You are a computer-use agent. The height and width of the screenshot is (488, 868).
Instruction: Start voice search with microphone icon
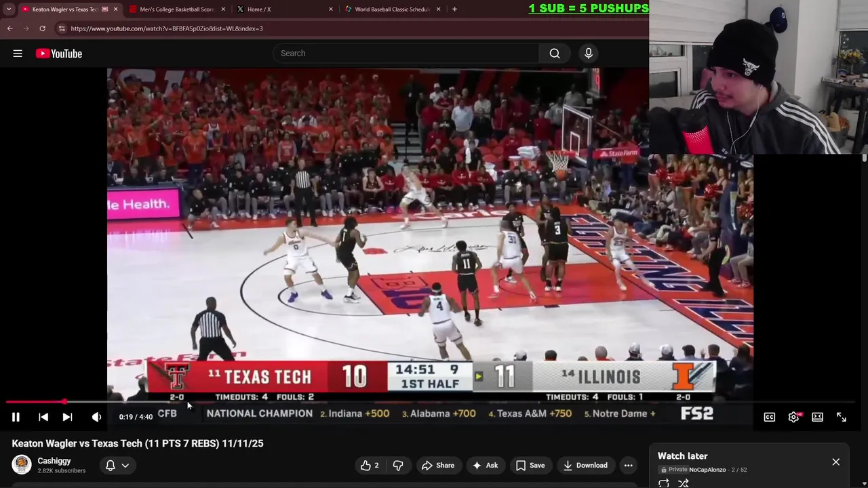589,54
